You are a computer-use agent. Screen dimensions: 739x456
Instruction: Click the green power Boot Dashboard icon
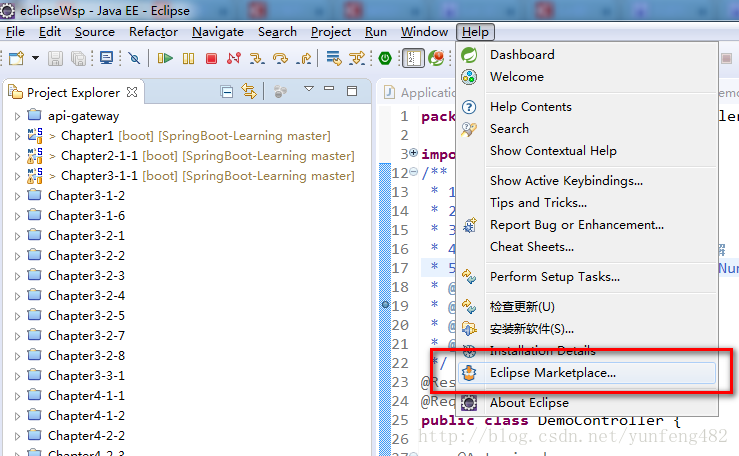pos(385,58)
